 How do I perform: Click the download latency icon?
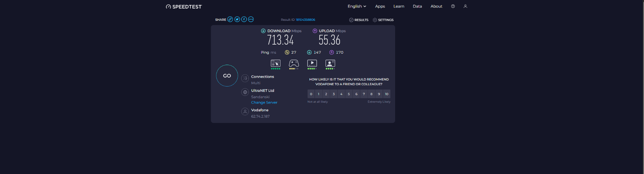(x=309, y=52)
